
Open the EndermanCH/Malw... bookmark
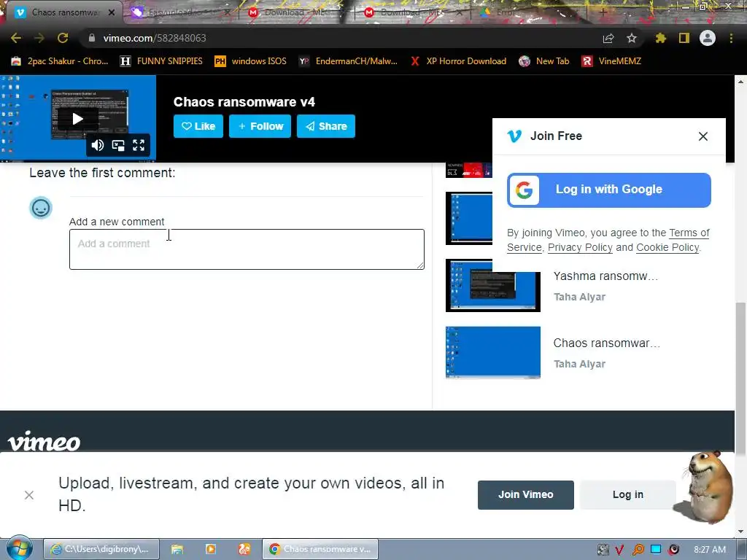click(348, 61)
